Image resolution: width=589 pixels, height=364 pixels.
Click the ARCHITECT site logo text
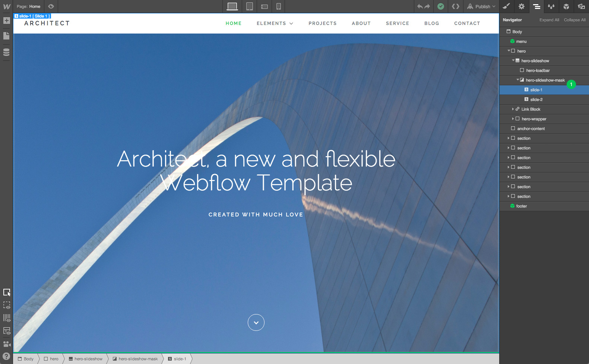point(47,23)
